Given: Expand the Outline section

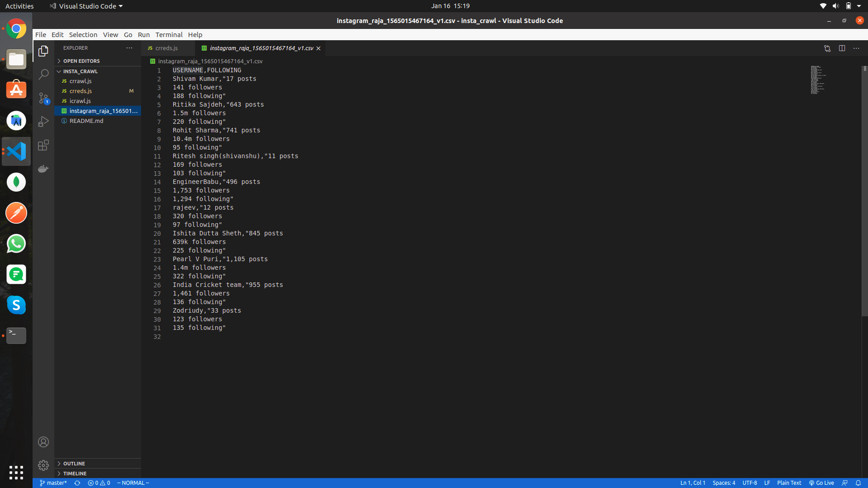Looking at the screenshot, I should point(74,464).
